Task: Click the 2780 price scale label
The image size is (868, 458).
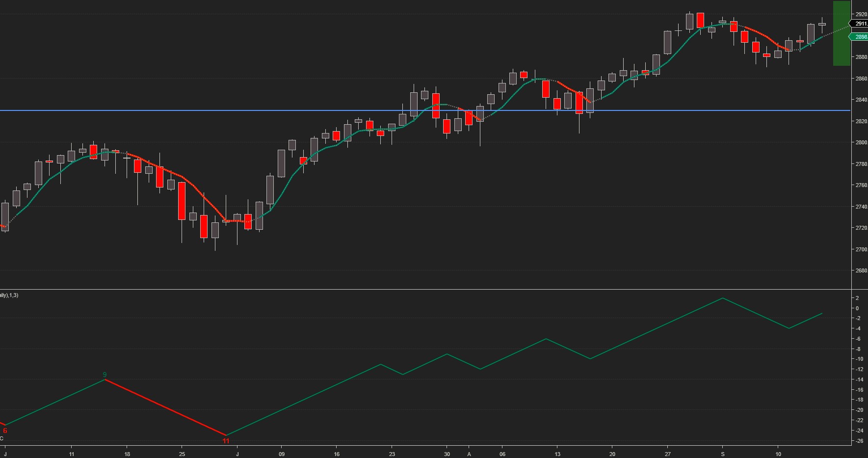Action: [x=861, y=164]
